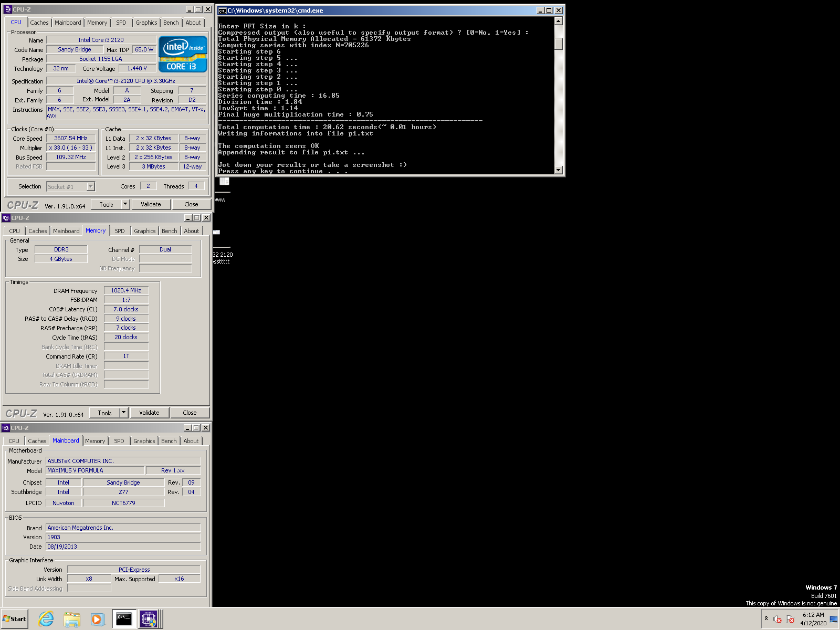Open Caches tab in top CPU-Z window
This screenshot has height=630, width=840.
[x=39, y=23]
